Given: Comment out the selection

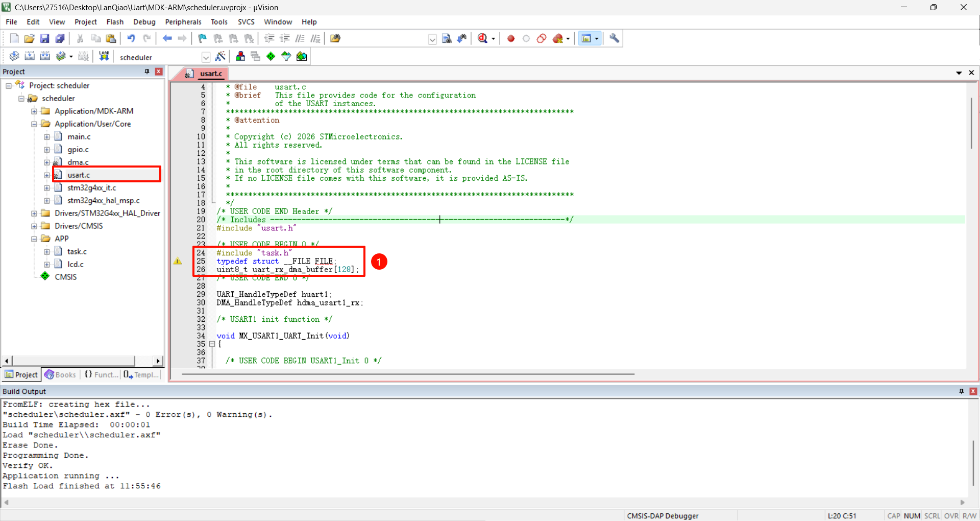Looking at the screenshot, I should 300,38.
